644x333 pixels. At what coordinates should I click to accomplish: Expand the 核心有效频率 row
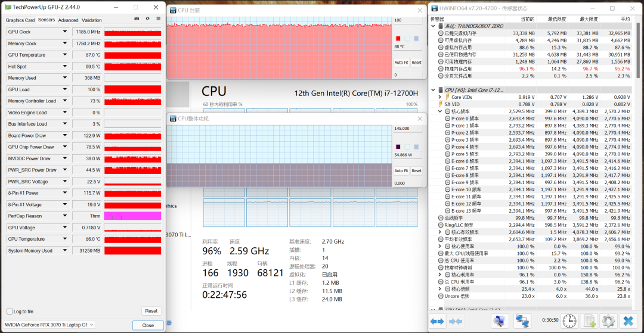[x=440, y=232]
